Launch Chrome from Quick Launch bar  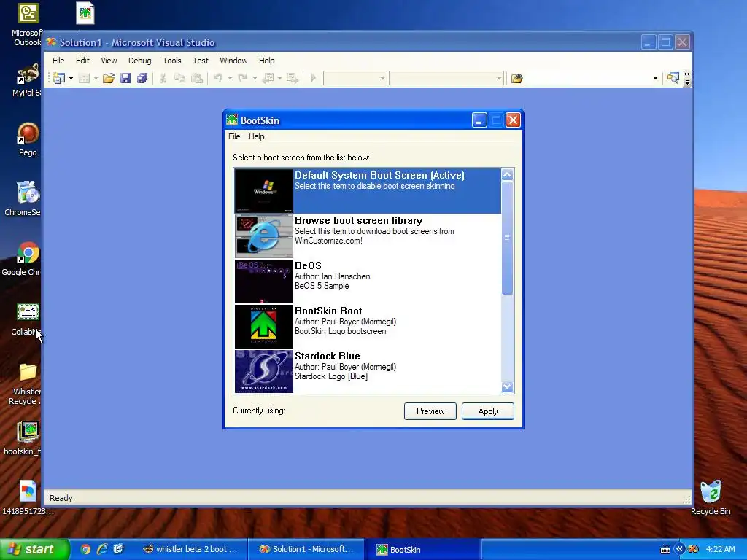pyautogui.click(x=85, y=549)
